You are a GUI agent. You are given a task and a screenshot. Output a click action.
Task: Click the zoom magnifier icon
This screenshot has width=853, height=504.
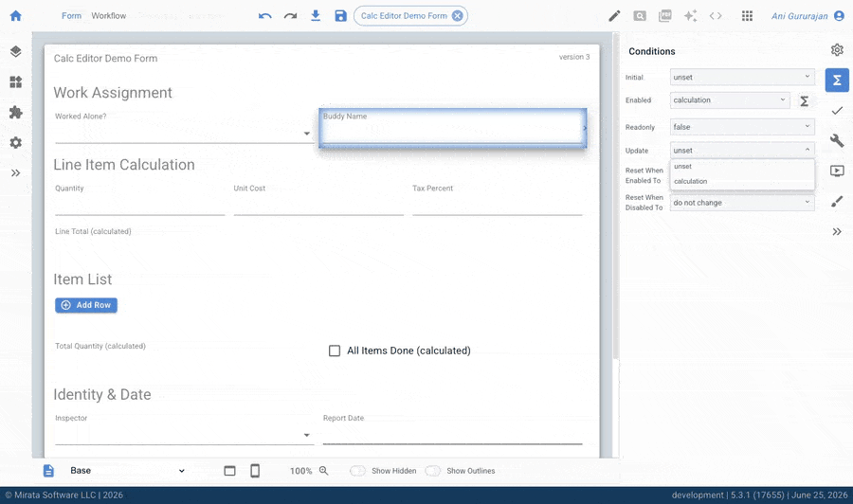tap(324, 471)
